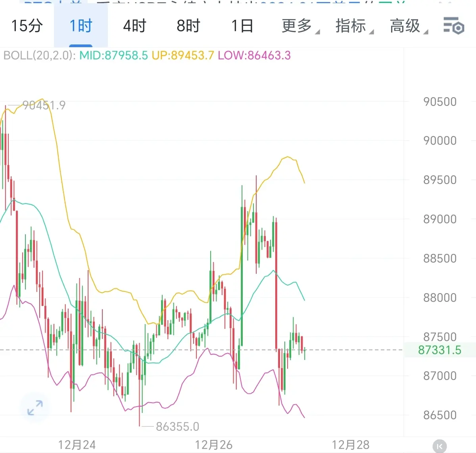Click the 88000 price axis label
This screenshot has width=476, height=453.
(x=440, y=298)
